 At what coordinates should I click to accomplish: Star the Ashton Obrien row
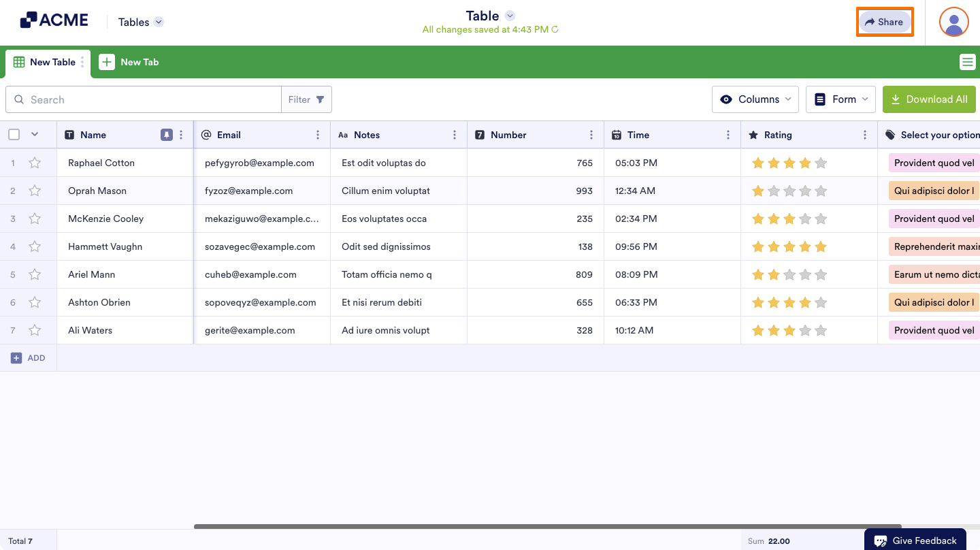pos(35,302)
